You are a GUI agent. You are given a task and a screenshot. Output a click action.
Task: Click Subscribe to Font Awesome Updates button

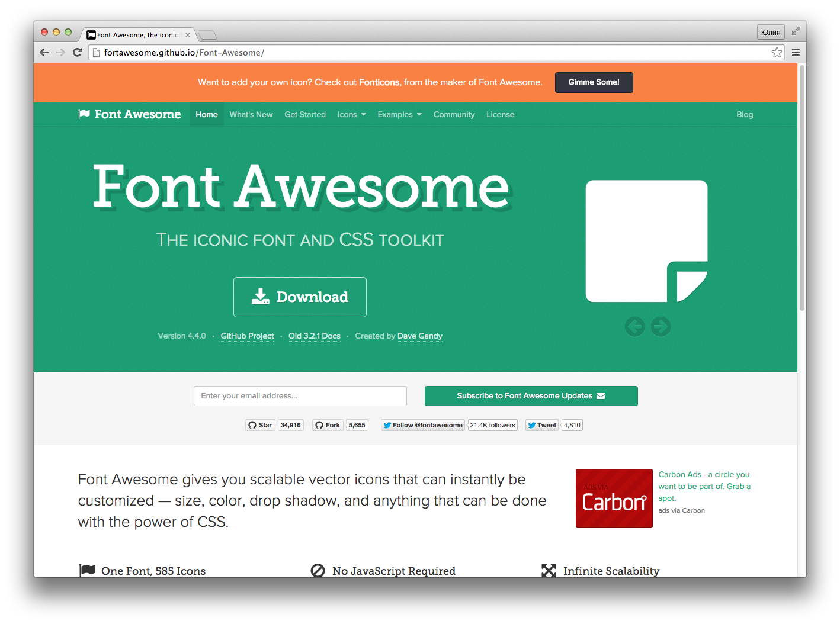coord(531,396)
